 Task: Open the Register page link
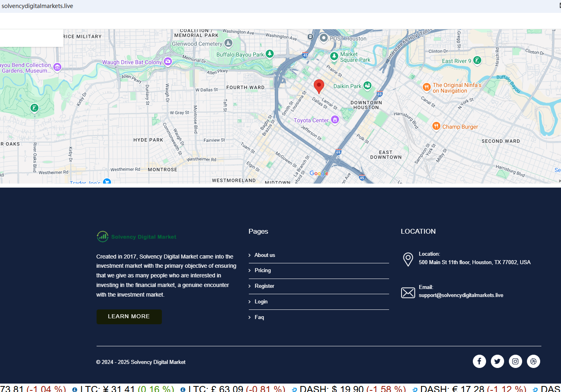tap(264, 286)
